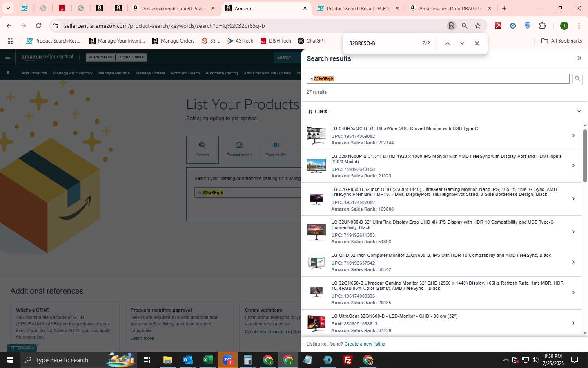The width and height of the screenshot is (588, 368).
Task: Click the browser zoom magnifier icon
Action: [465, 26]
